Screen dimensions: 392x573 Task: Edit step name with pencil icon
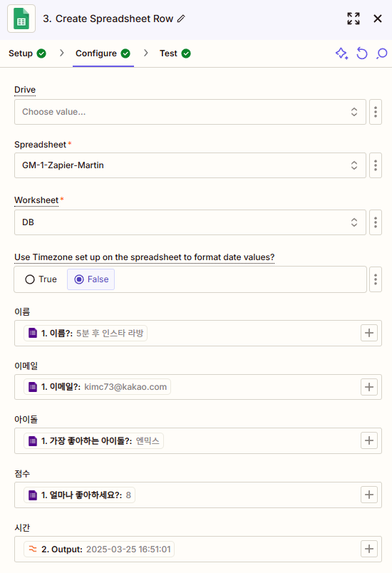click(x=181, y=19)
